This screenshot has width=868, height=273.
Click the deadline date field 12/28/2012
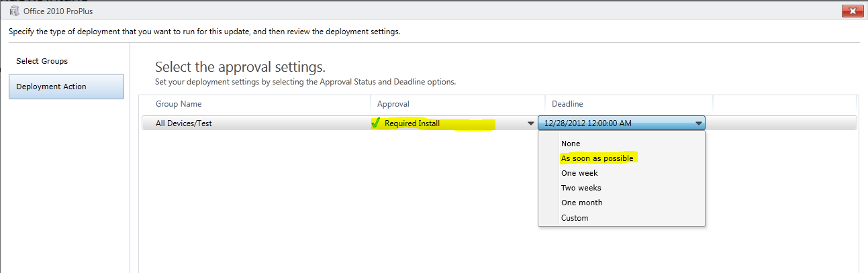[x=588, y=123]
